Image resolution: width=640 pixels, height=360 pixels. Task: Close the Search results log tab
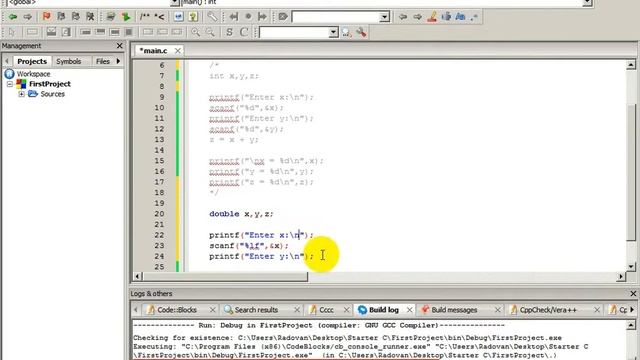click(297, 310)
